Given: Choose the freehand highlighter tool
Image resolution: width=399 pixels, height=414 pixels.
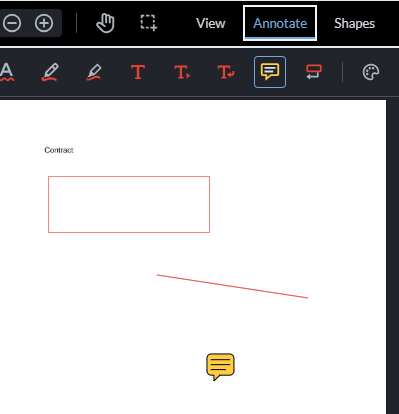Looking at the screenshot, I should tap(94, 72).
